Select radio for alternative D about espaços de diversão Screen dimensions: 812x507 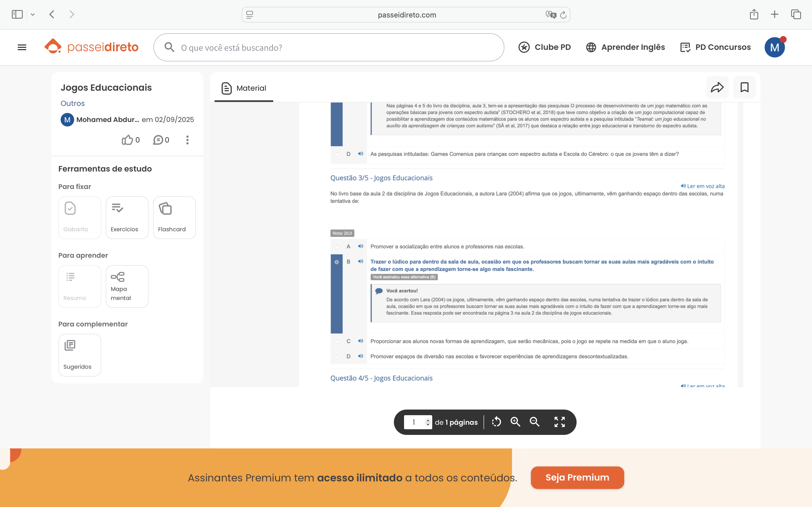(x=337, y=357)
